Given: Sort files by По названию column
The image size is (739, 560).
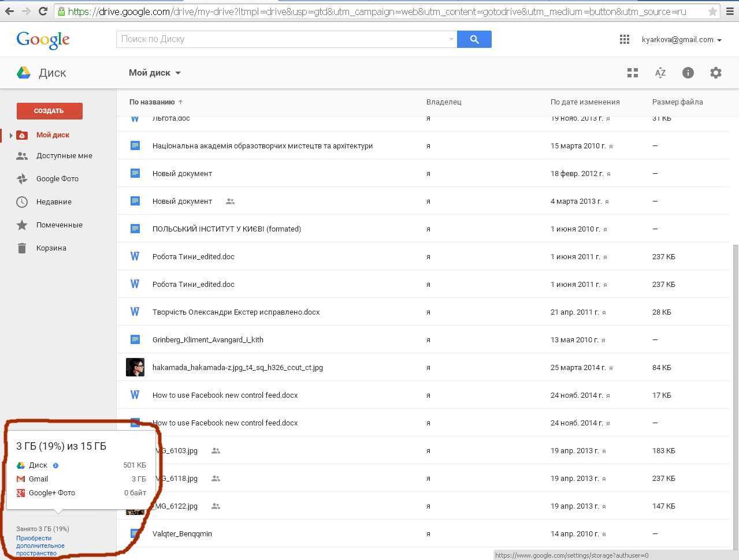Looking at the screenshot, I should 152,102.
